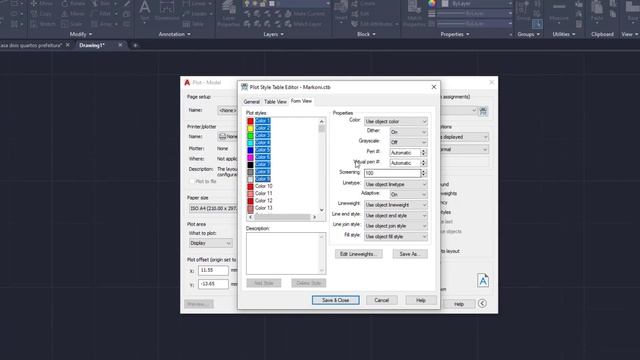
Task: Click inside the Description text box
Action: (286, 253)
